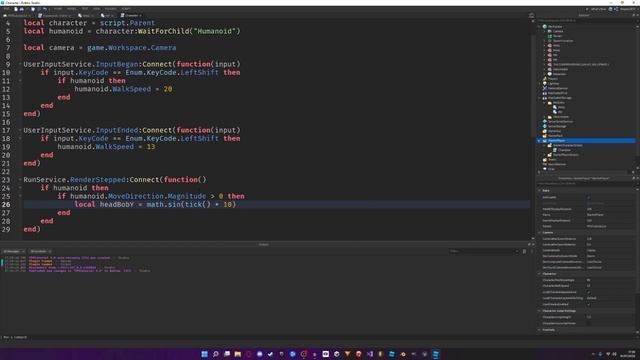This screenshot has width=640, height=360.
Task: Click the New file icon in quick access bar
Action: pyautogui.click(x=16, y=9)
